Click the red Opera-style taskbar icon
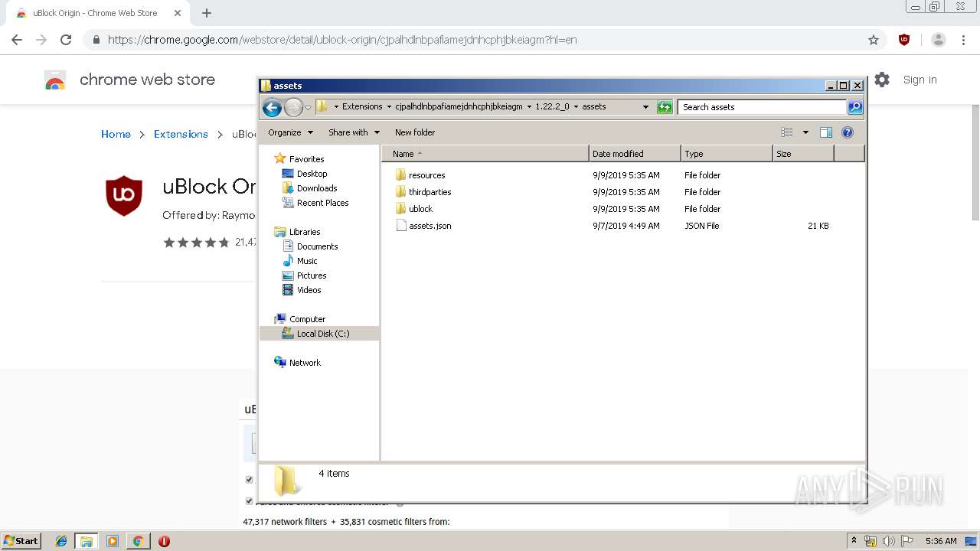The image size is (980, 551). tap(164, 541)
